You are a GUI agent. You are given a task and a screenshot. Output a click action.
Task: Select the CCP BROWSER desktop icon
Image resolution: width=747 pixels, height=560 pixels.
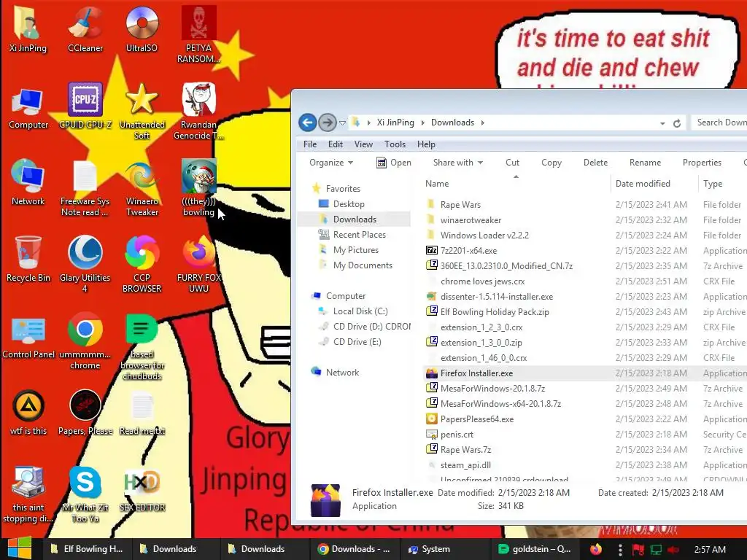pos(142,265)
